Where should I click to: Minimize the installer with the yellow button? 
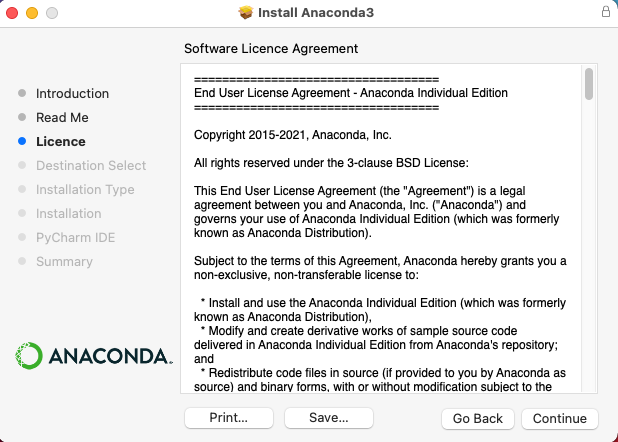tap(32, 13)
